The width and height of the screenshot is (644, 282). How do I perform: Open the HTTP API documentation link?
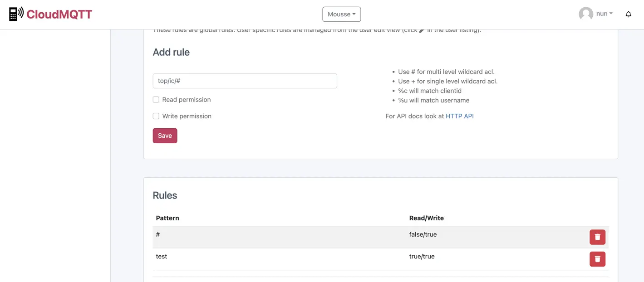pos(460,116)
